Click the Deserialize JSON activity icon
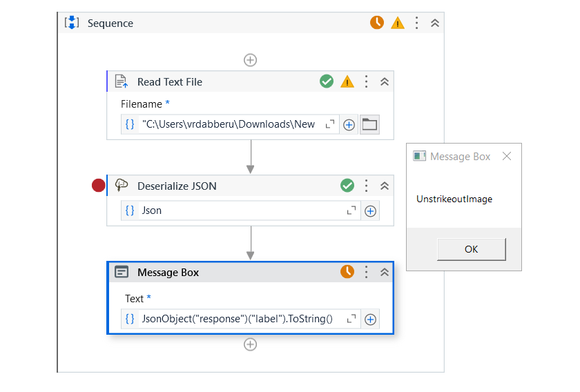Image resolution: width=580 pixels, height=392 pixels. point(122,186)
